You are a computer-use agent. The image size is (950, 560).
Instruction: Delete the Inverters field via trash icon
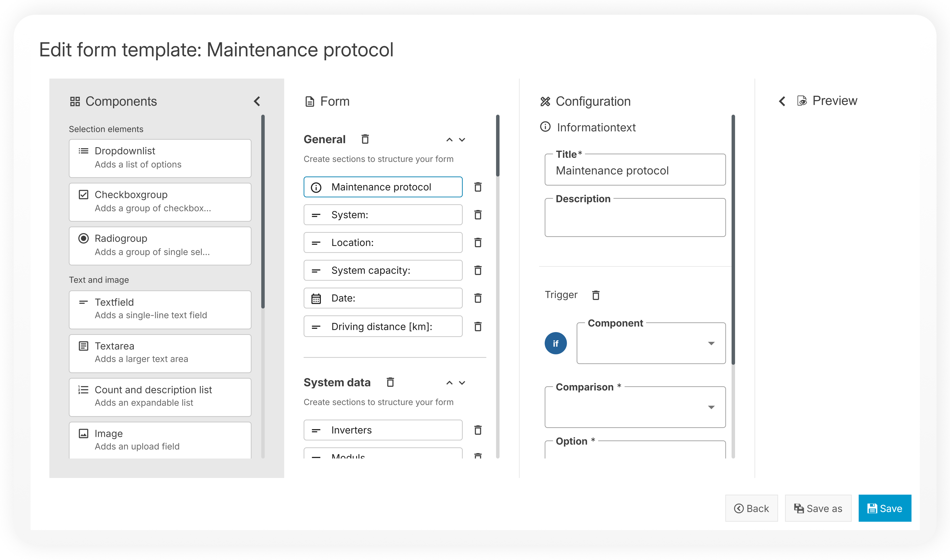(x=478, y=430)
